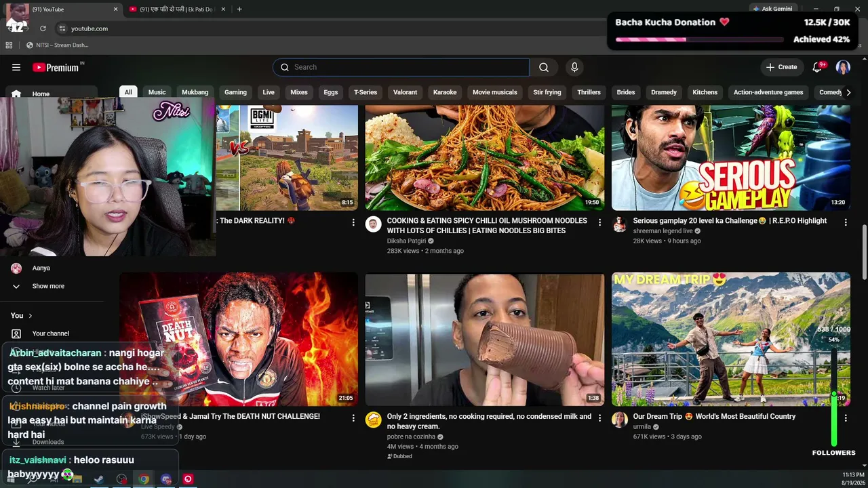
Task: Select the Thrillers filter chip
Action: coord(589,92)
